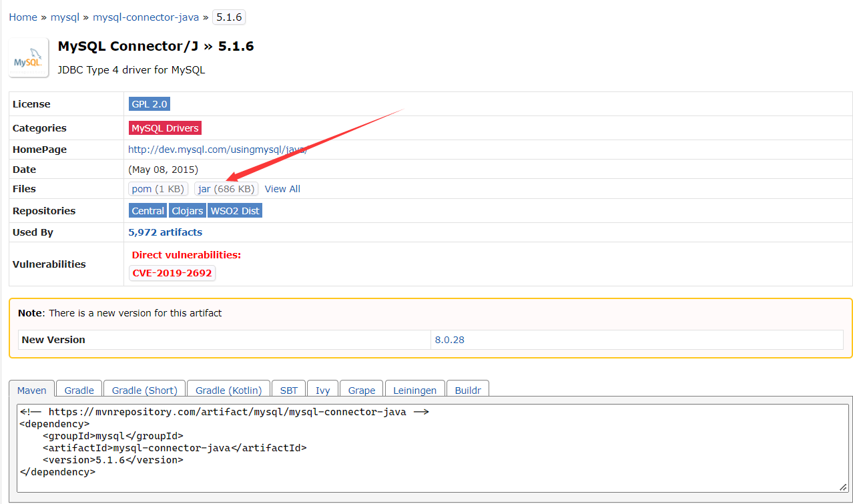The height and width of the screenshot is (504, 853).
Task: Click the Files row label
Action: click(24, 189)
